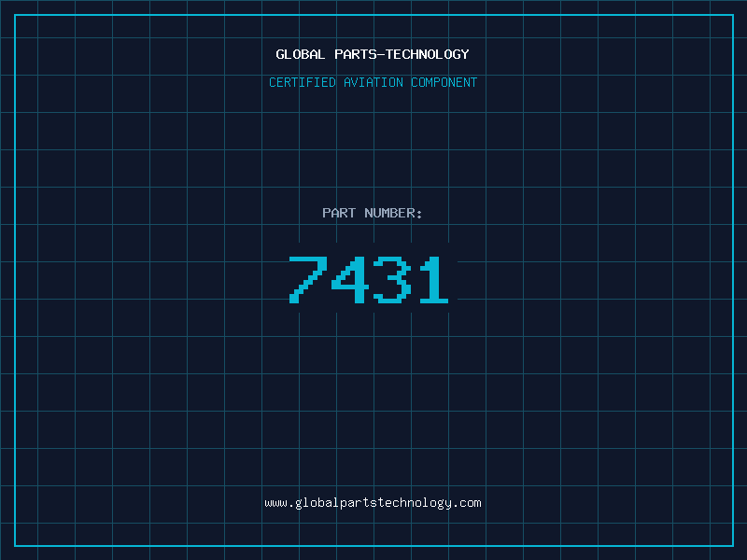The width and height of the screenshot is (747, 560).
Task: Open the www.globalpartstechnology.com link
Action: pos(373,503)
